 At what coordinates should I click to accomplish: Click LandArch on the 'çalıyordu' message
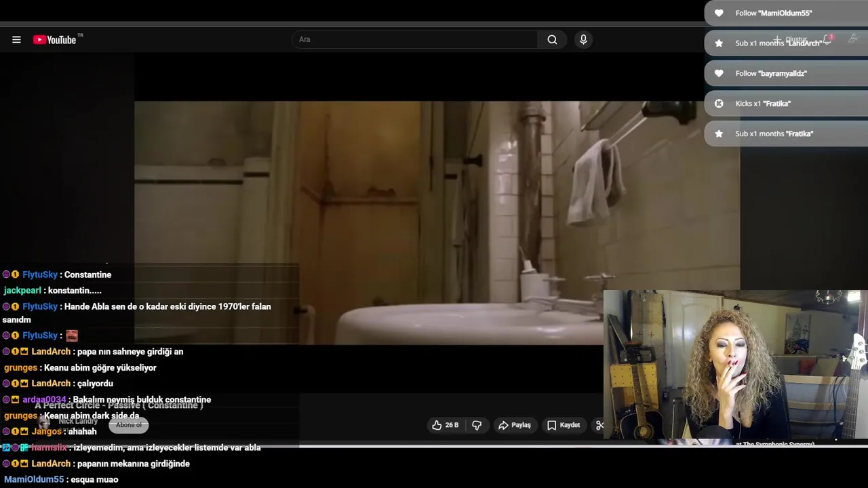51,384
